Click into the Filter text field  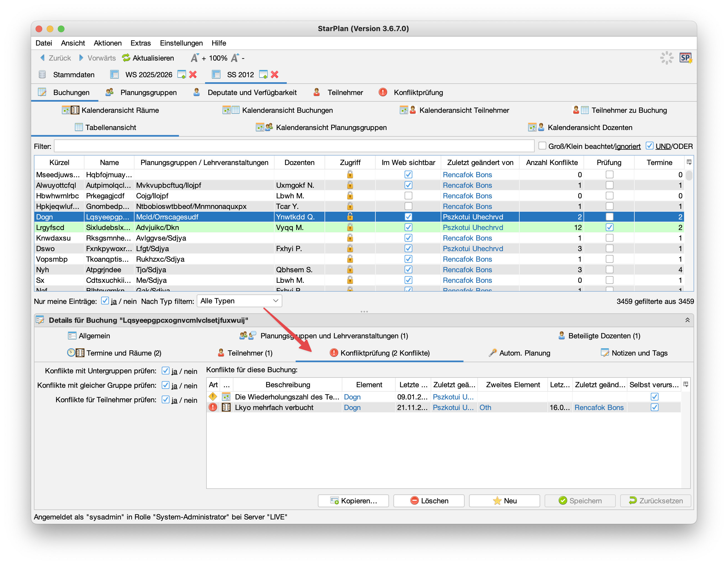(x=293, y=146)
